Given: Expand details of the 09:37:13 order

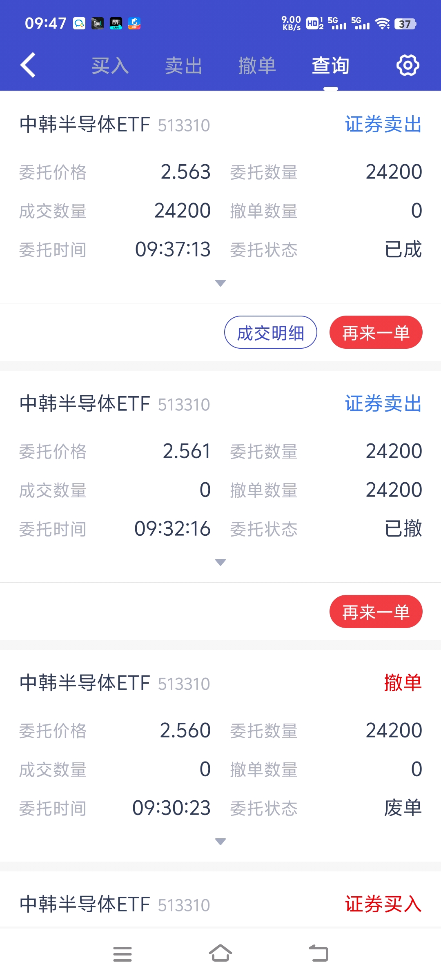Looking at the screenshot, I should [x=220, y=283].
